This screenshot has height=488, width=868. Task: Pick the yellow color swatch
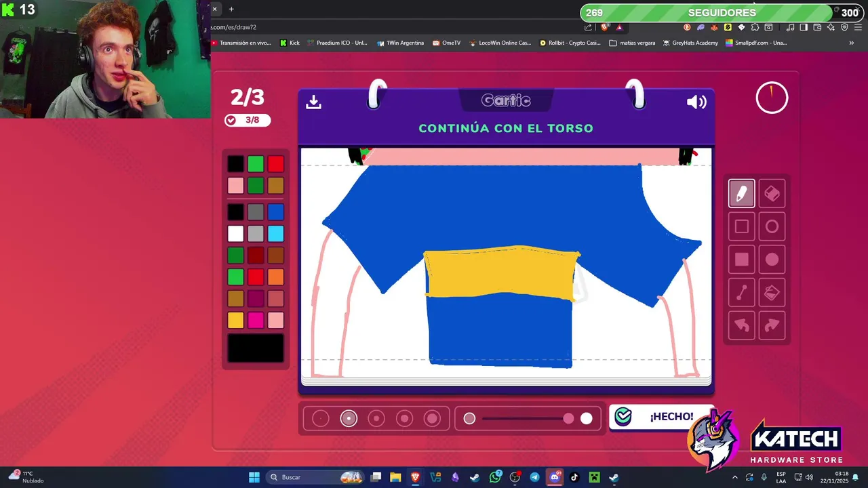[235, 320]
